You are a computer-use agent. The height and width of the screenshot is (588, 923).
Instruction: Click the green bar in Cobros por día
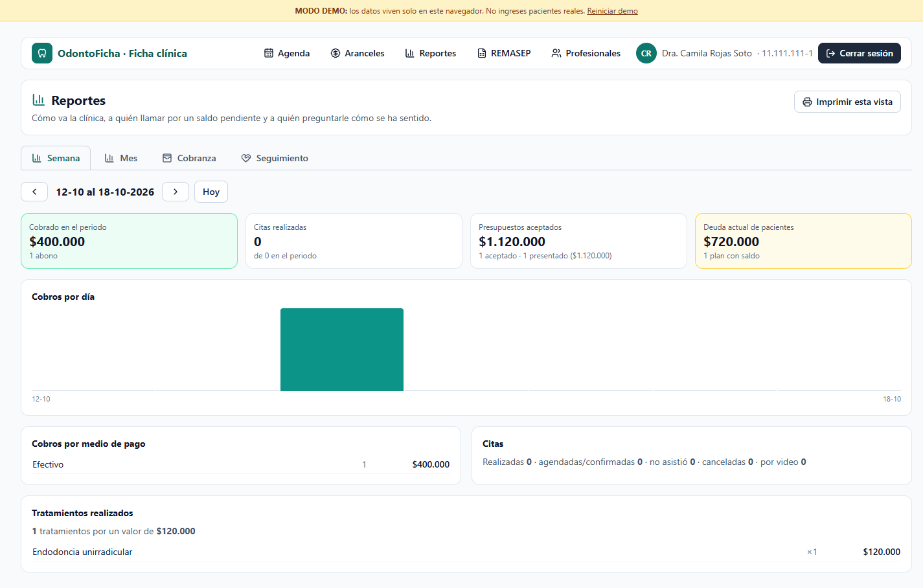point(342,350)
